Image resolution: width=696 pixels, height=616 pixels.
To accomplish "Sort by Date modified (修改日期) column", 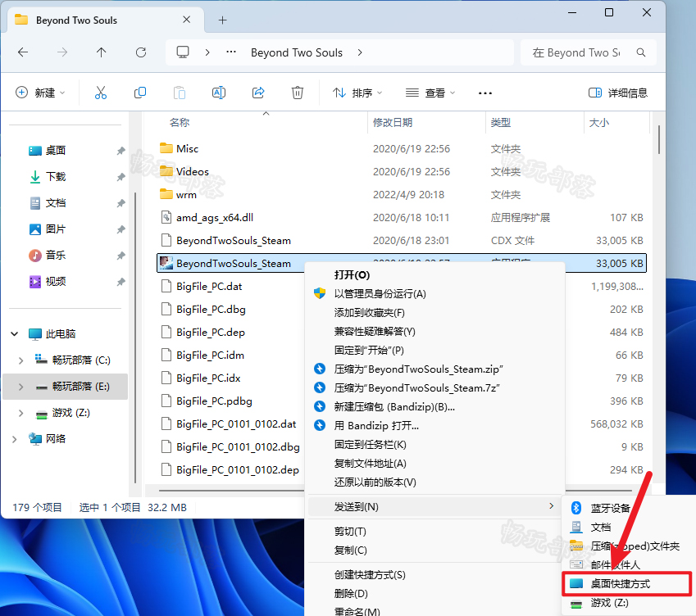I will click(x=393, y=122).
